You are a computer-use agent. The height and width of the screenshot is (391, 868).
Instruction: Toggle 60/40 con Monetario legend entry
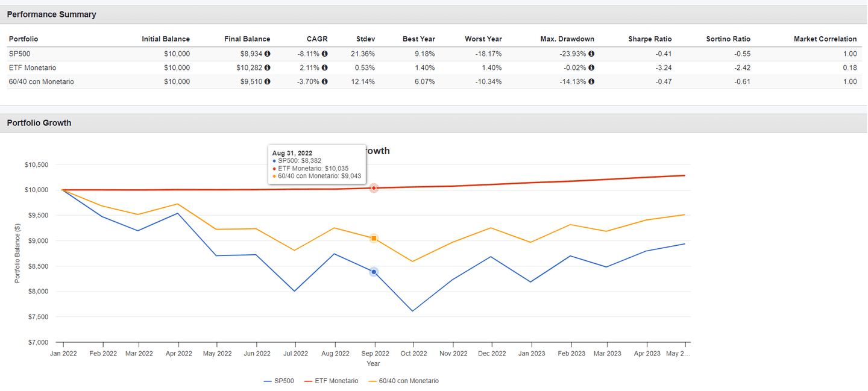[403, 381]
